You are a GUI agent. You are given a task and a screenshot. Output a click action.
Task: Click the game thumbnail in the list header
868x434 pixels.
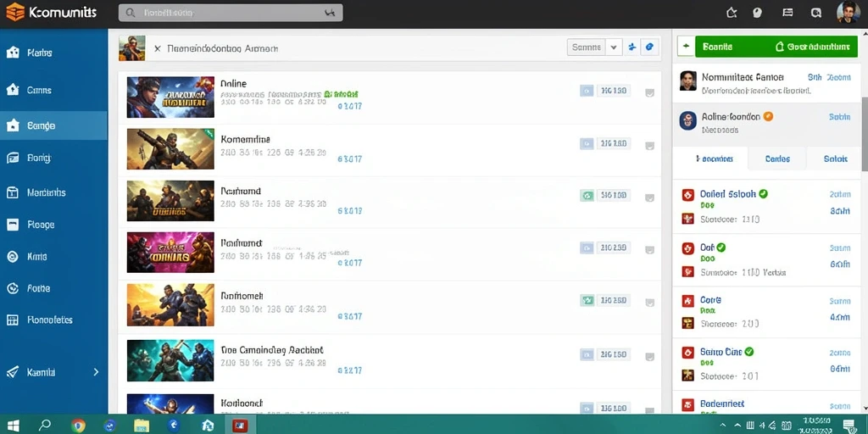(131, 48)
